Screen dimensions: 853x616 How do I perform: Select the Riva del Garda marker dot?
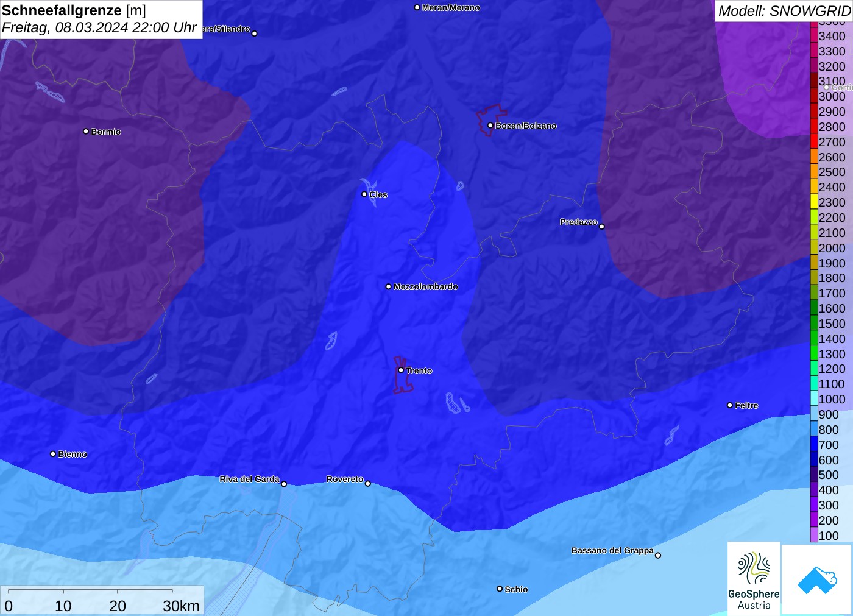284,484
